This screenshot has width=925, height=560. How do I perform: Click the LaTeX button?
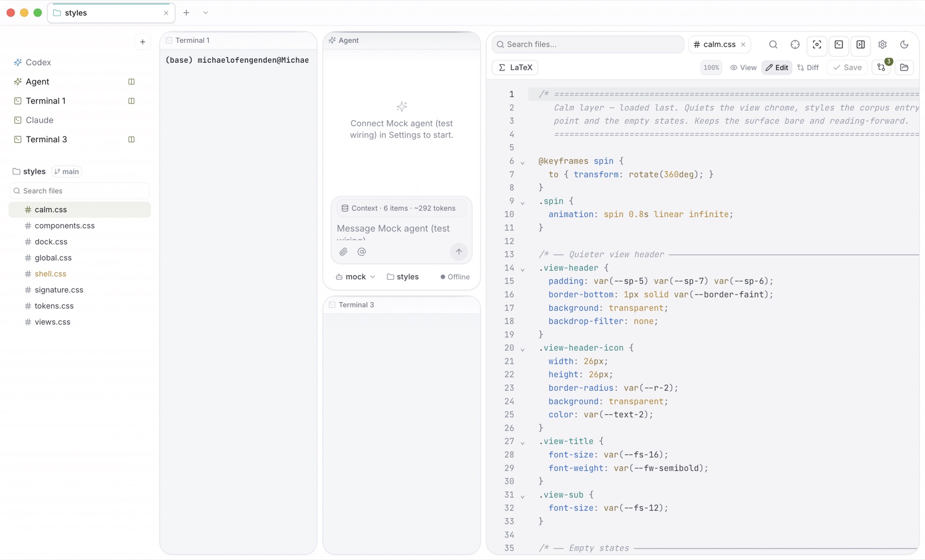coord(515,68)
